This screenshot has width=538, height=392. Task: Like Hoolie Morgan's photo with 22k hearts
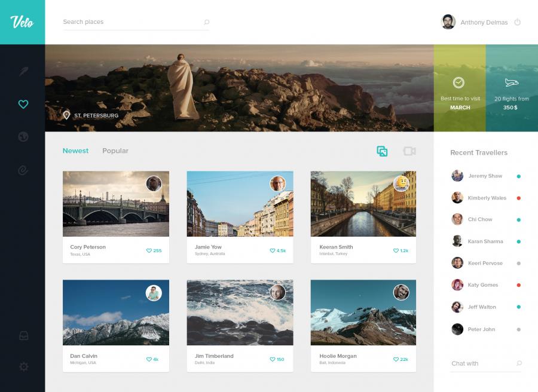tap(396, 359)
